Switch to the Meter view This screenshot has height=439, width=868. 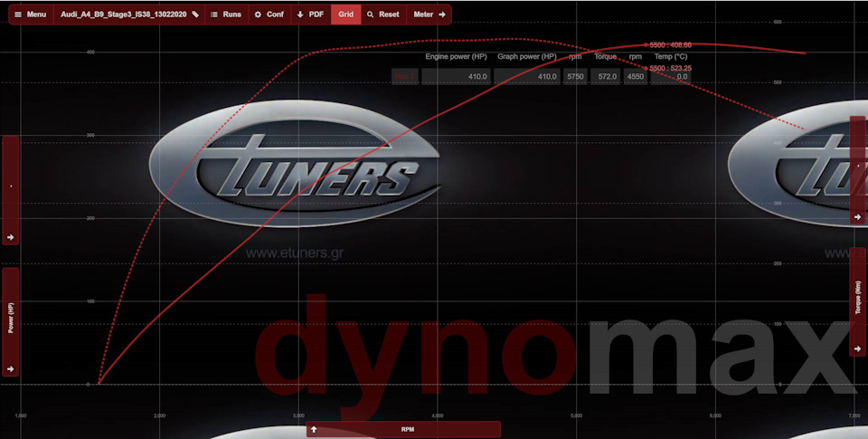(x=429, y=14)
